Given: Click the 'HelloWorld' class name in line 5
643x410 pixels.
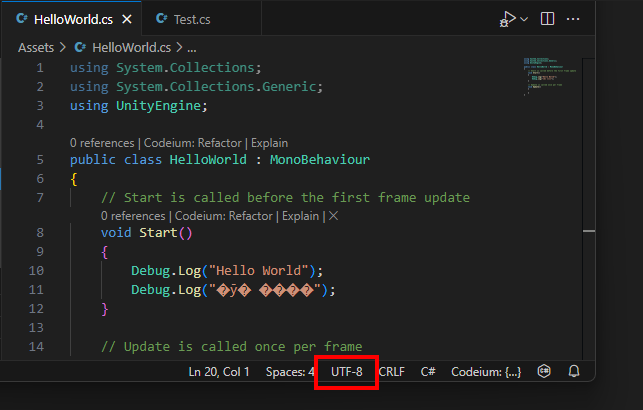Looking at the screenshot, I should (x=208, y=159).
